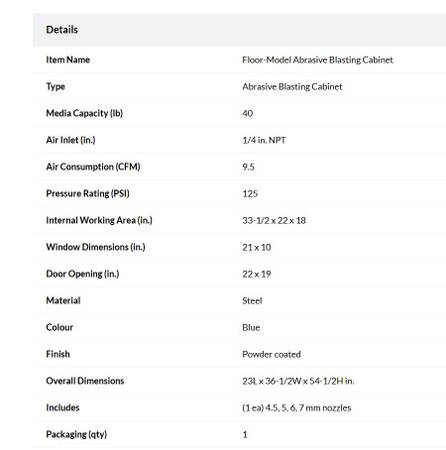This screenshot has width=446, height=450.
Task: Select the Steel material value
Action: point(252,301)
